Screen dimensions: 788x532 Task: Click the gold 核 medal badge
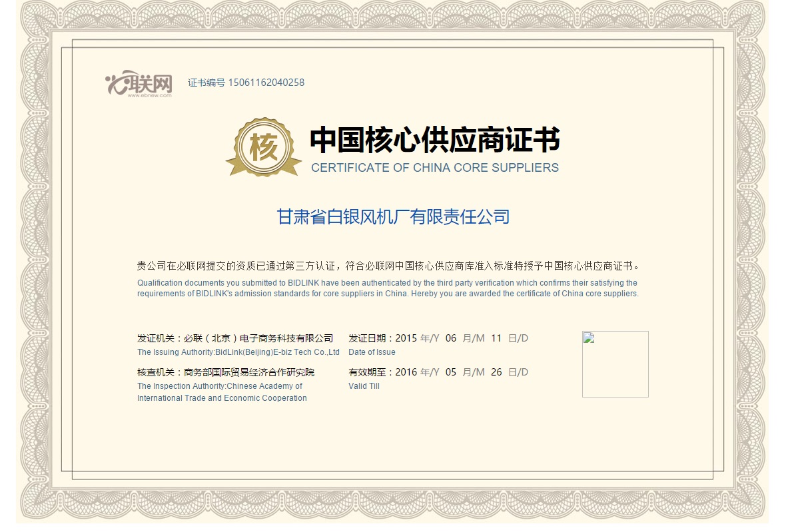pos(263,147)
